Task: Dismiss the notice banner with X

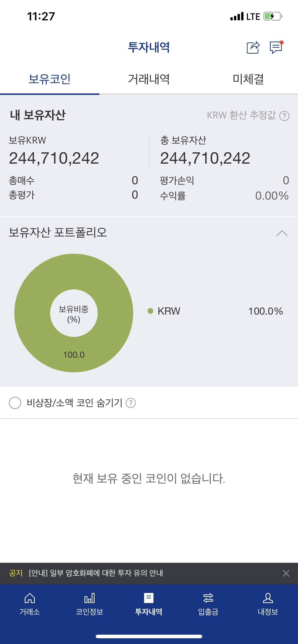Action: (286, 573)
